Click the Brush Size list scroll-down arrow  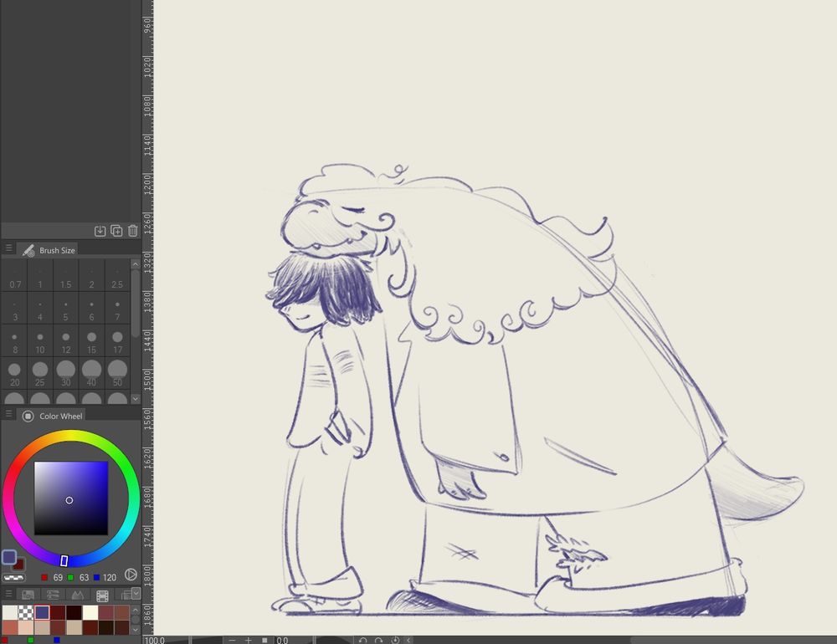[136, 399]
